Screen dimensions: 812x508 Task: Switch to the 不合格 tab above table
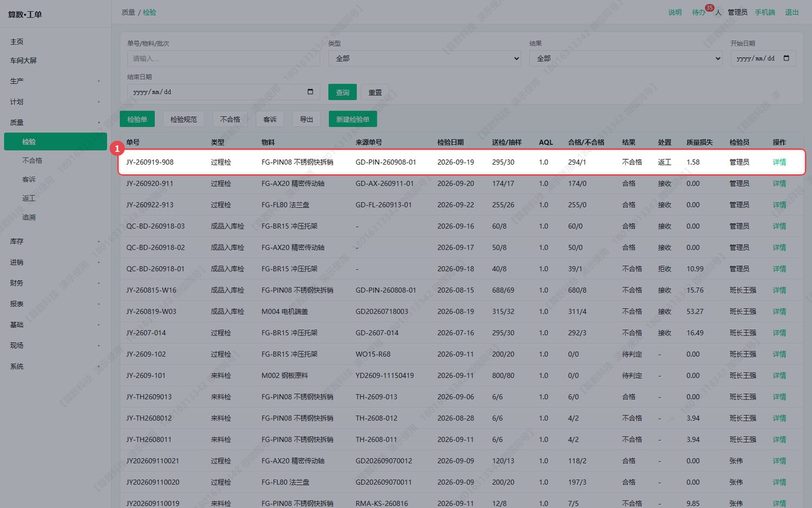pos(230,119)
